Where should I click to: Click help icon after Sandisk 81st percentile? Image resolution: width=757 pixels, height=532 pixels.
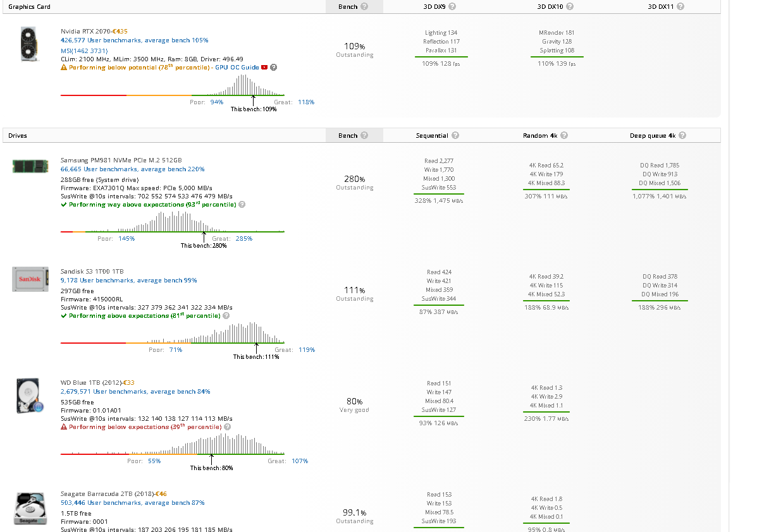(x=226, y=315)
